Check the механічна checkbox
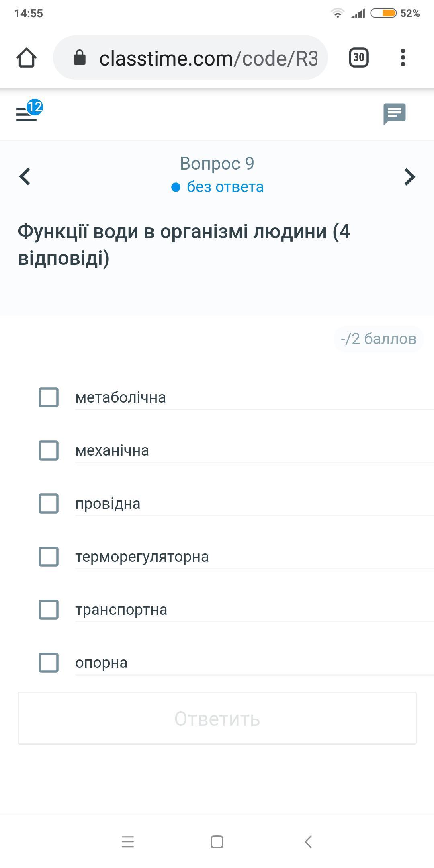434x868 pixels. click(49, 450)
